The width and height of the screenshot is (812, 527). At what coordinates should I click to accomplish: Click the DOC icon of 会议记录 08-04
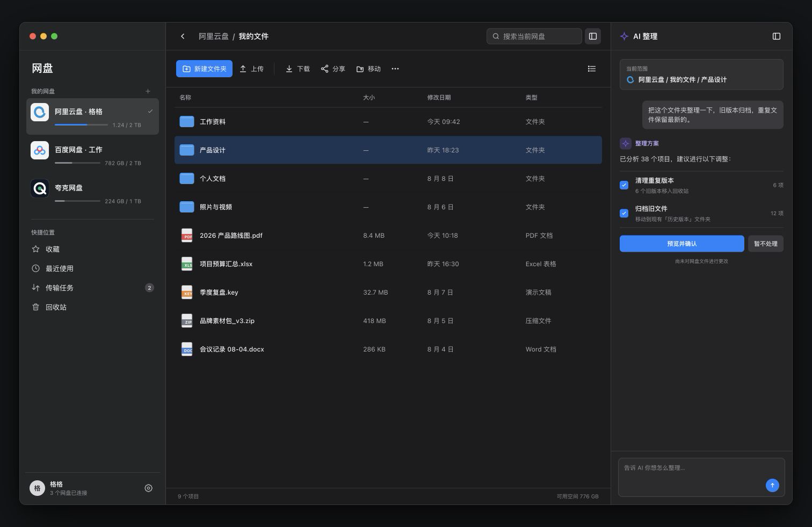[x=187, y=349]
